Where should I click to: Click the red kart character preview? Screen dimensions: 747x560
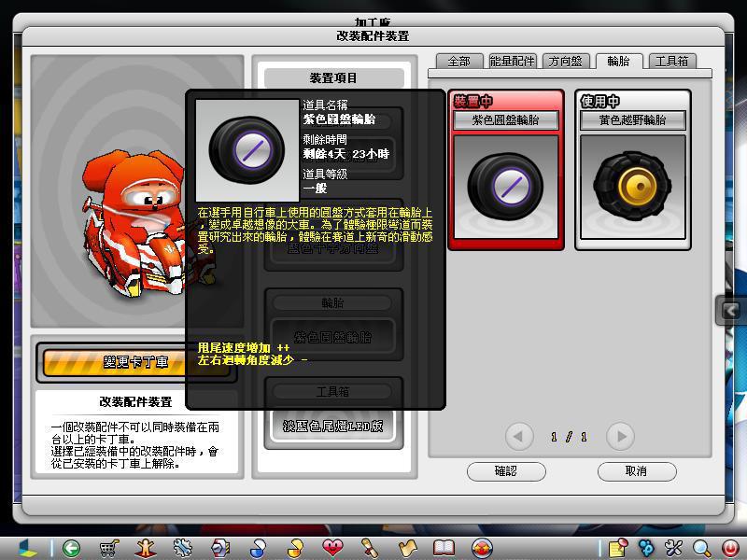tap(135, 224)
